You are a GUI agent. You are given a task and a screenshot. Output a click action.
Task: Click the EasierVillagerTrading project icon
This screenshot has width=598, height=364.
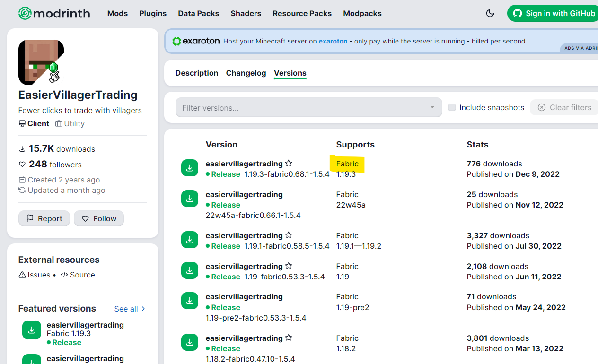pos(41,62)
